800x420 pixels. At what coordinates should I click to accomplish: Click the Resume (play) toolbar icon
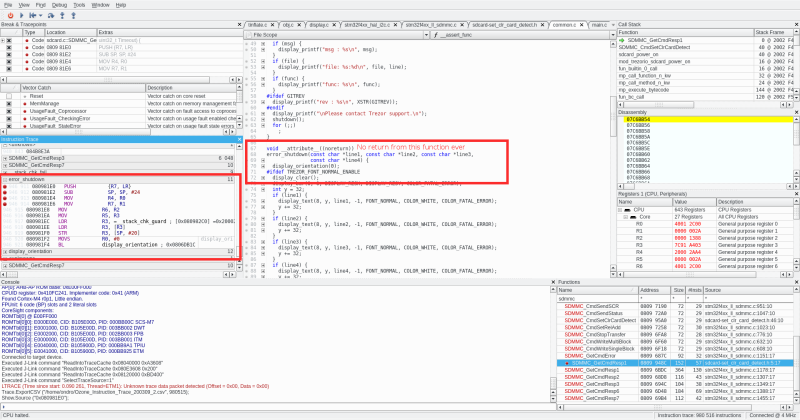pos(21,15)
